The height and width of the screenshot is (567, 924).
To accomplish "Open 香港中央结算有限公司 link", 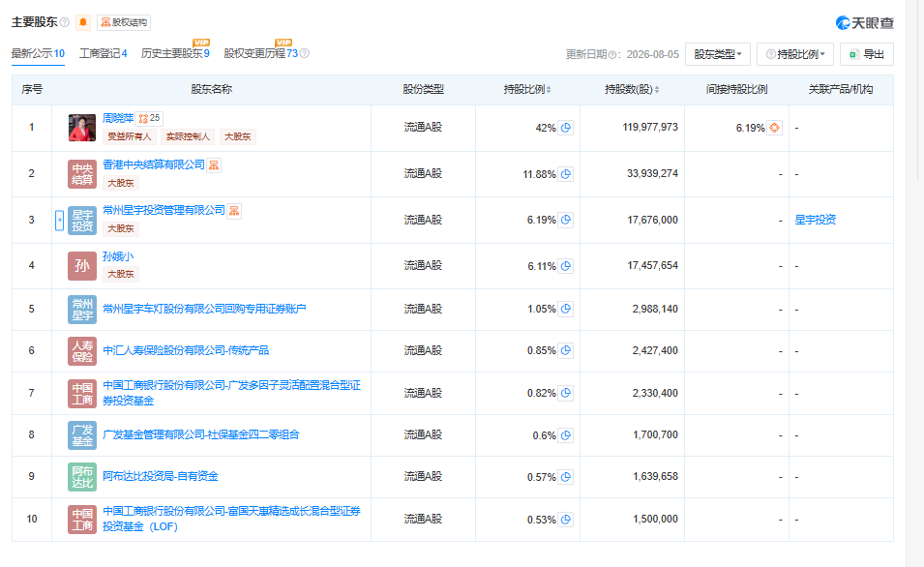I will point(154,165).
